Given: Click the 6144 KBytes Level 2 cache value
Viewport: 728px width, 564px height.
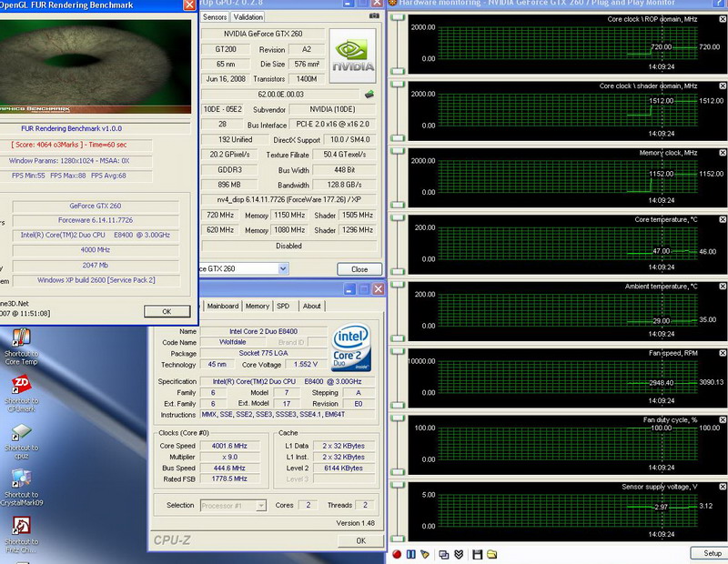Looking at the screenshot, I should point(344,468).
